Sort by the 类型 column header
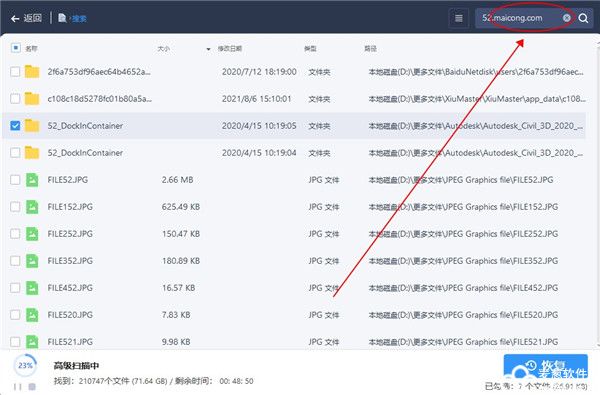Image resolution: width=600 pixels, height=395 pixels. pyautogui.click(x=310, y=49)
